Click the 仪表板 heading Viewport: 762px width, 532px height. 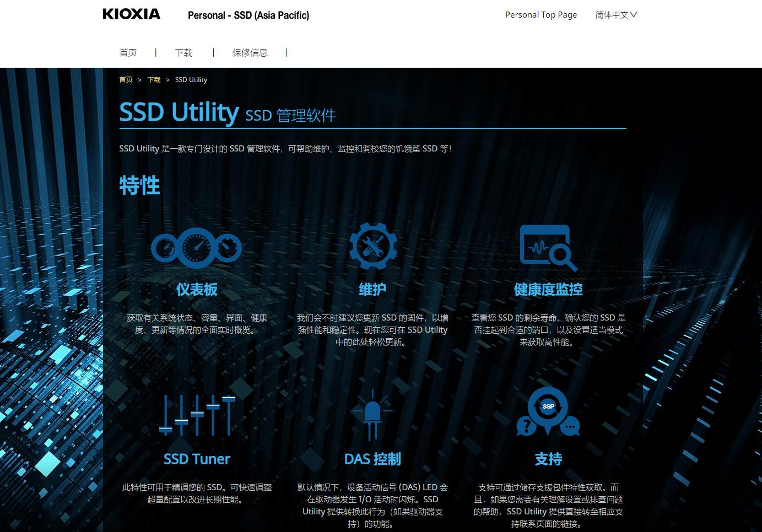point(197,290)
